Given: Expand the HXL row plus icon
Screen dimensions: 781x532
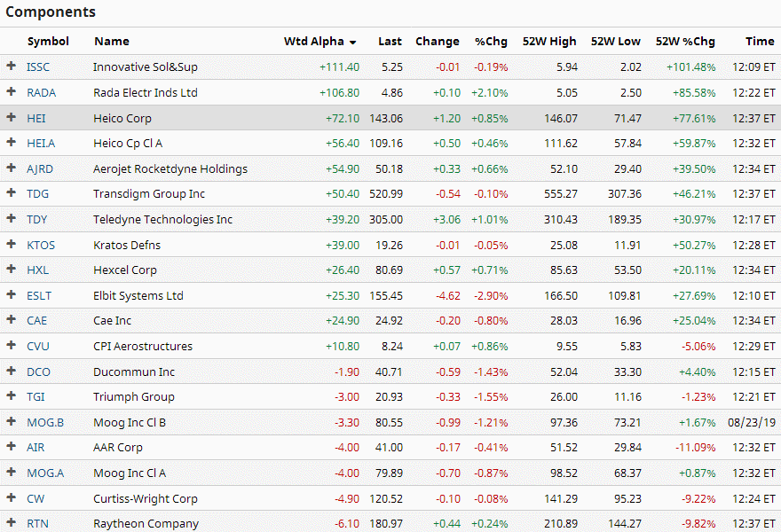Looking at the screenshot, I should click(x=11, y=270).
